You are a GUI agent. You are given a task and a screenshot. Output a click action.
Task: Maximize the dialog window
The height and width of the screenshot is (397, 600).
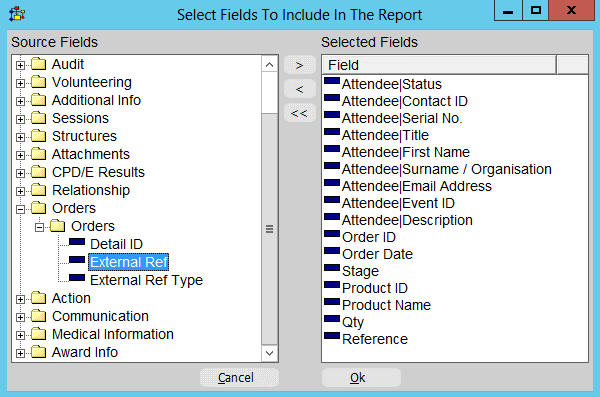pyautogui.click(x=536, y=10)
